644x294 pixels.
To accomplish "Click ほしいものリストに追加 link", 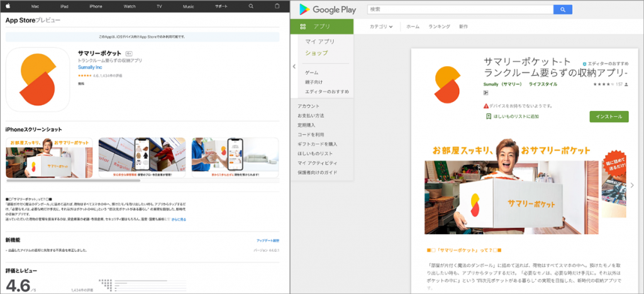I will (x=516, y=116).
